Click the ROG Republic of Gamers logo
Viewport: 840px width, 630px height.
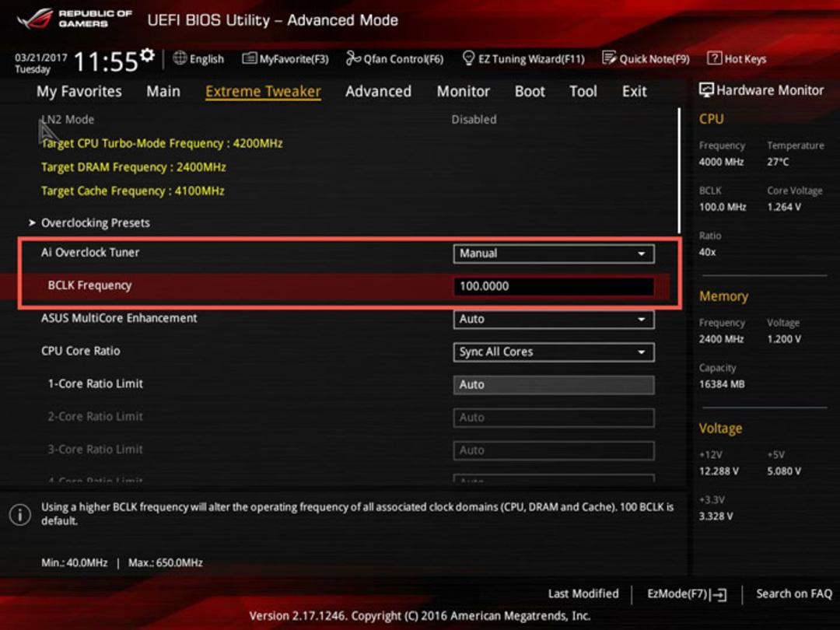[75, 19]
